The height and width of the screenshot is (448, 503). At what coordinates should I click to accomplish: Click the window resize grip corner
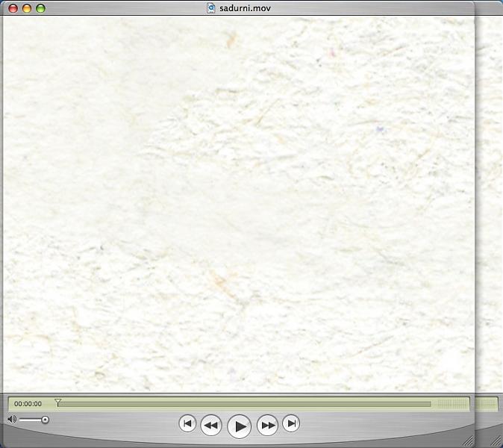[469, 441]
